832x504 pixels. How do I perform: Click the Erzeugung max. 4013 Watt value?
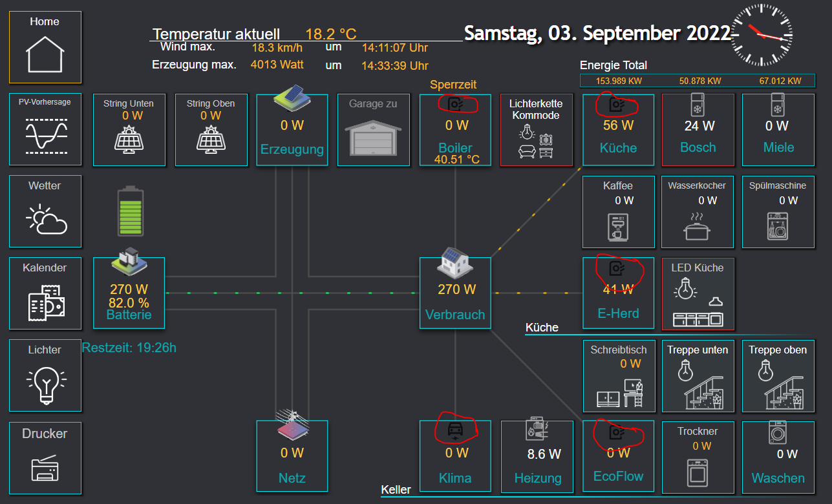(277, 65)
